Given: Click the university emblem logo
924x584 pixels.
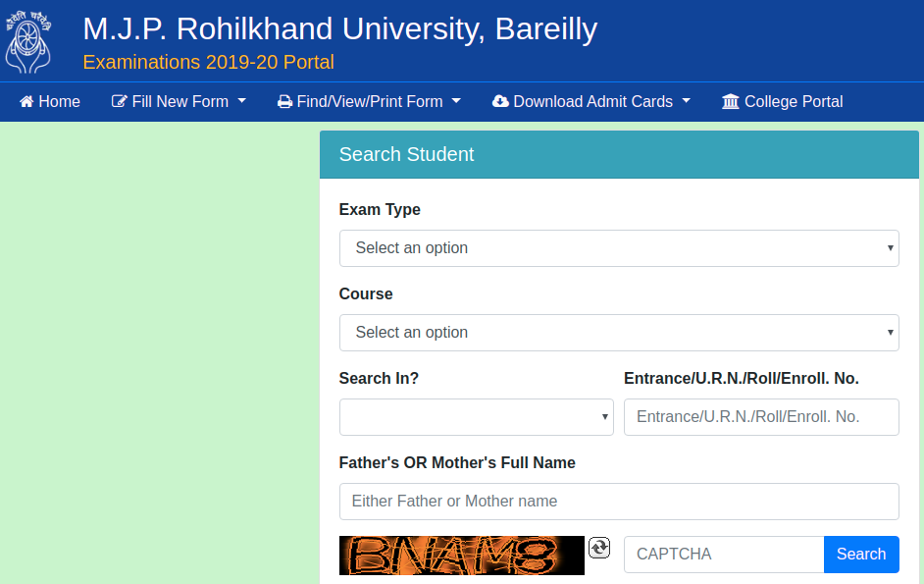Looking at the screenshot, I should pyautogui.click(x=28, y=42).
